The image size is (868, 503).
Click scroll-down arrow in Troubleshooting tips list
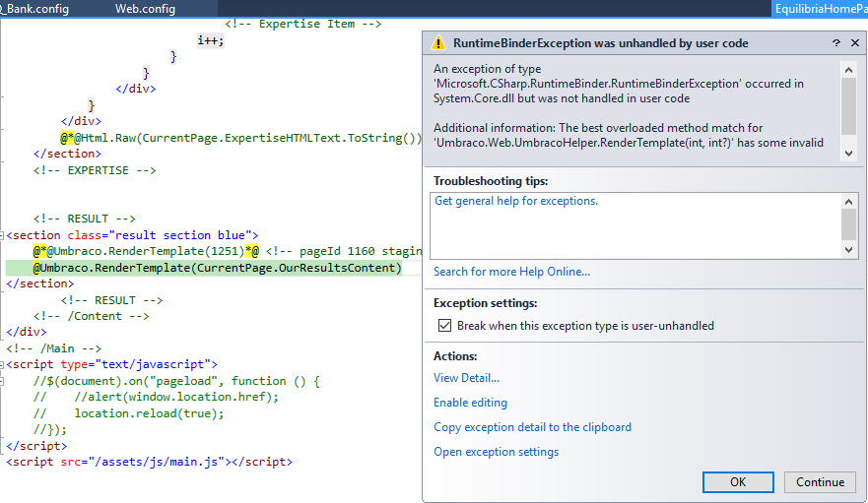[848, 250]
